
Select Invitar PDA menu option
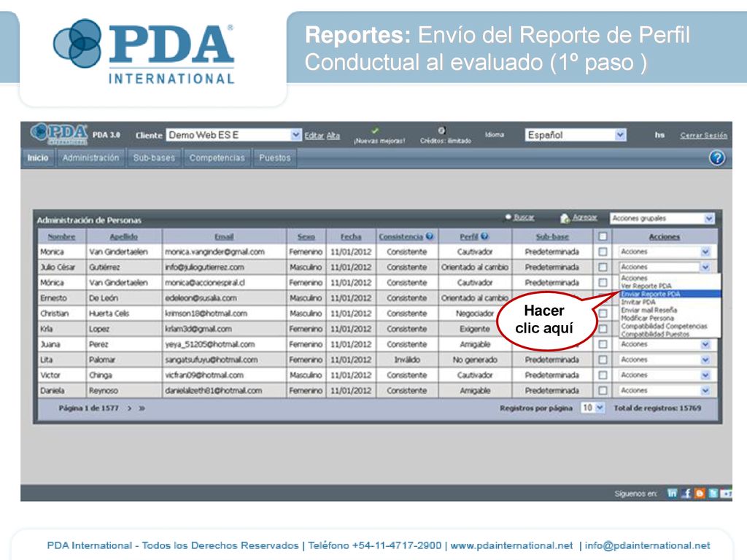670,302
